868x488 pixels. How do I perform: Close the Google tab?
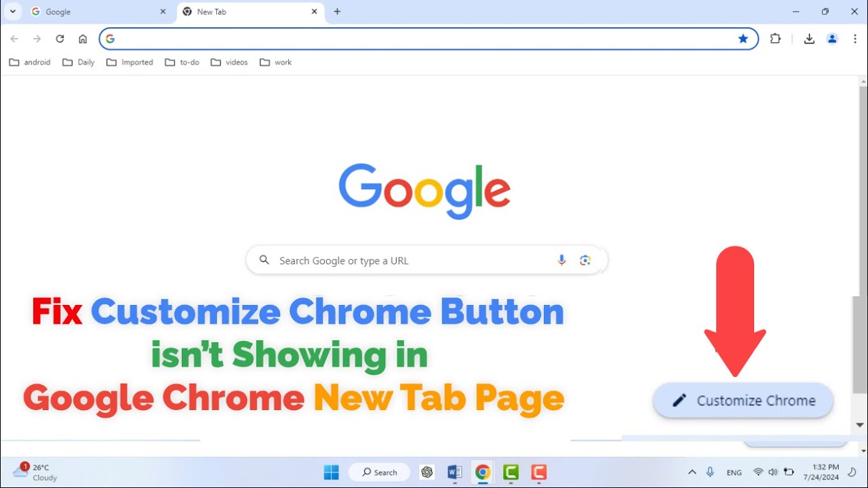click(x=163, y=12)
